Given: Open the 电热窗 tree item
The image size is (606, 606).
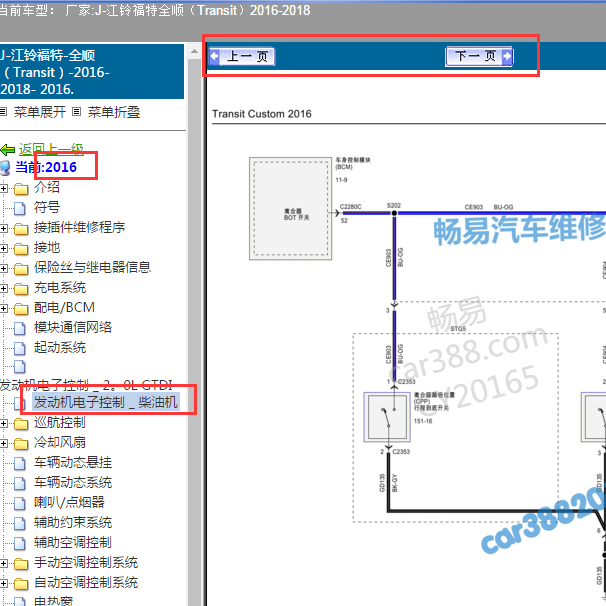Looking at the screenshot, I should [x=53, y=601].
